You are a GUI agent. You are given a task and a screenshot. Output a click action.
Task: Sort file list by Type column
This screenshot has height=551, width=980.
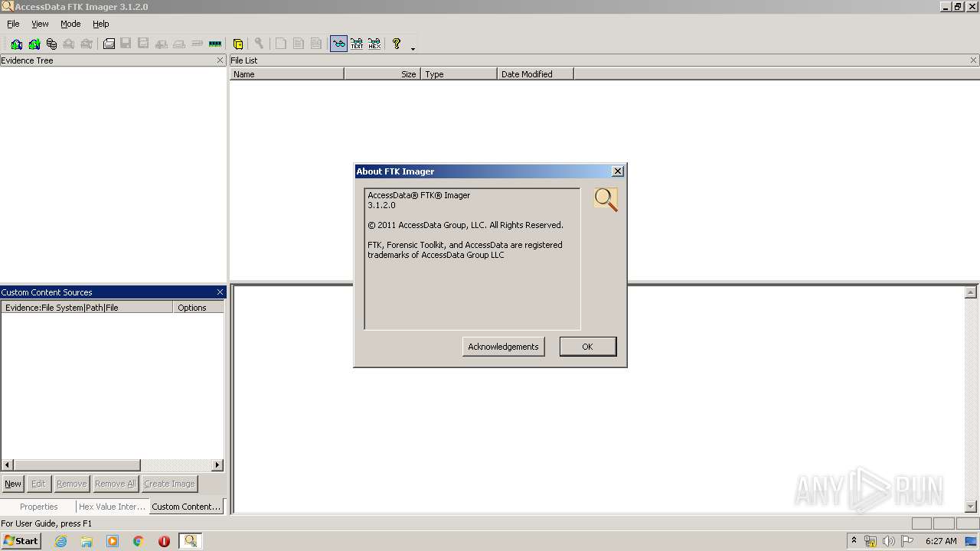(x=459, y=74)
